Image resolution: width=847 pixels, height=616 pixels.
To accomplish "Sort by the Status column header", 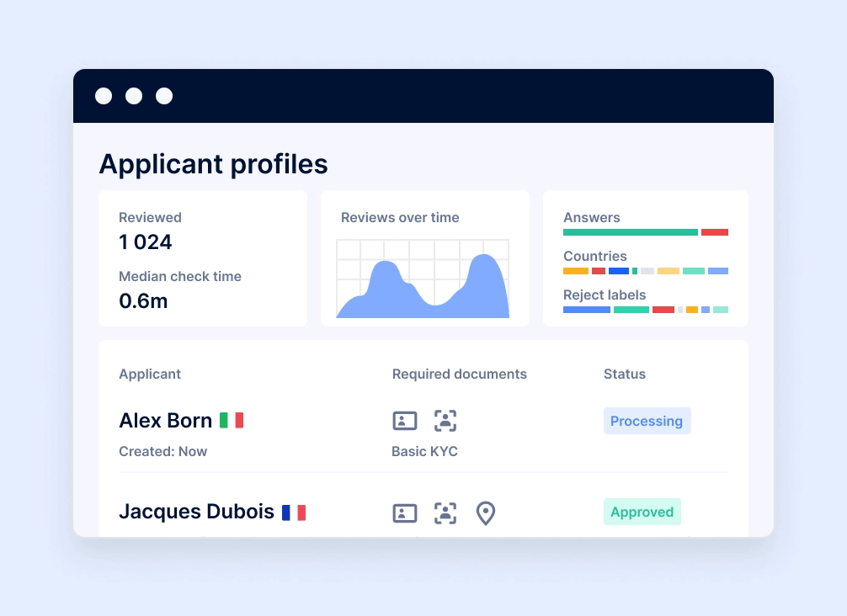I will pos(625,374).
